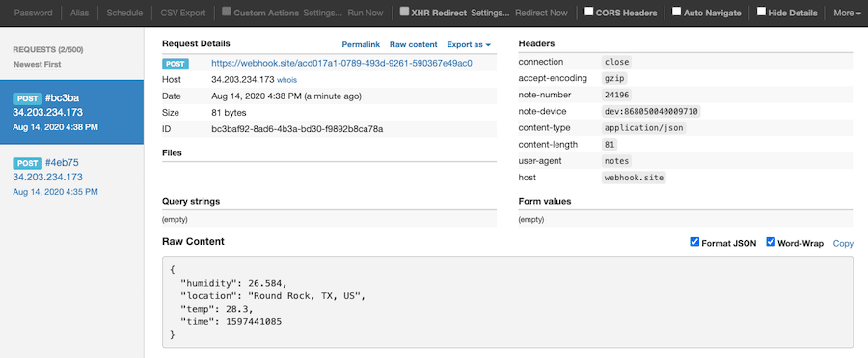Open the webhook.site request URL
Screen dimensions: 868x358
point(341,63)
